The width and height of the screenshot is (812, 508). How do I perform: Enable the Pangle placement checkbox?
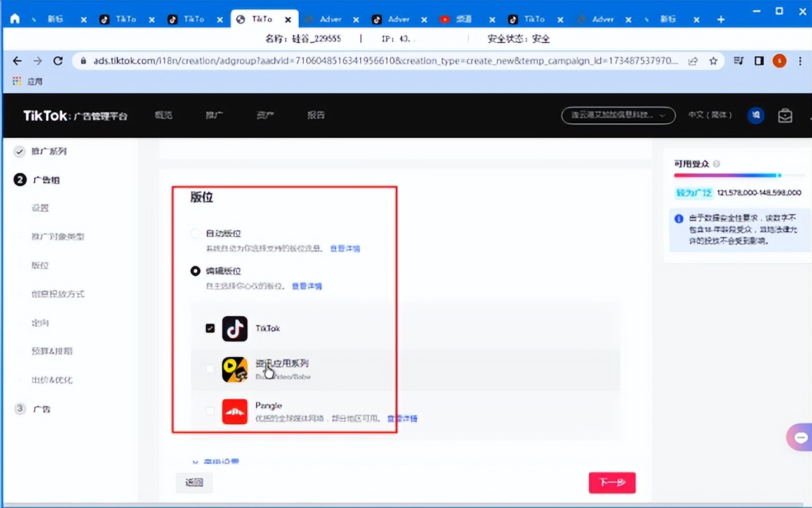tap(210, 411)
